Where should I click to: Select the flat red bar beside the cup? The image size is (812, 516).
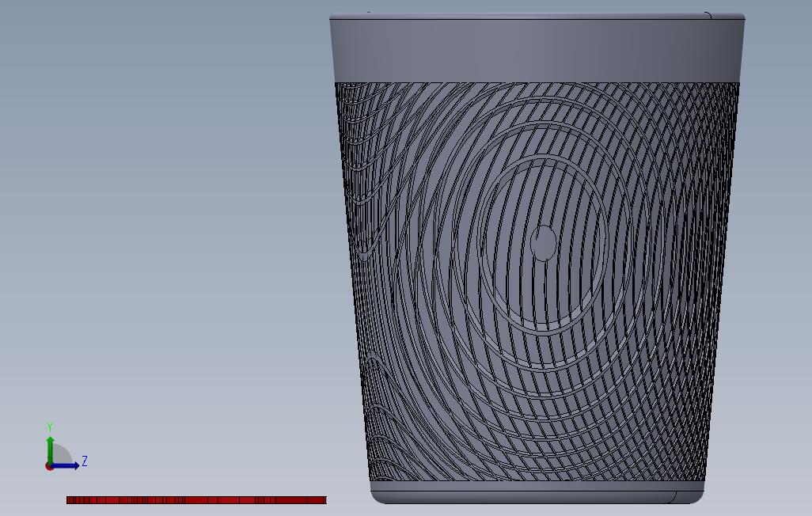click(196, 500)
